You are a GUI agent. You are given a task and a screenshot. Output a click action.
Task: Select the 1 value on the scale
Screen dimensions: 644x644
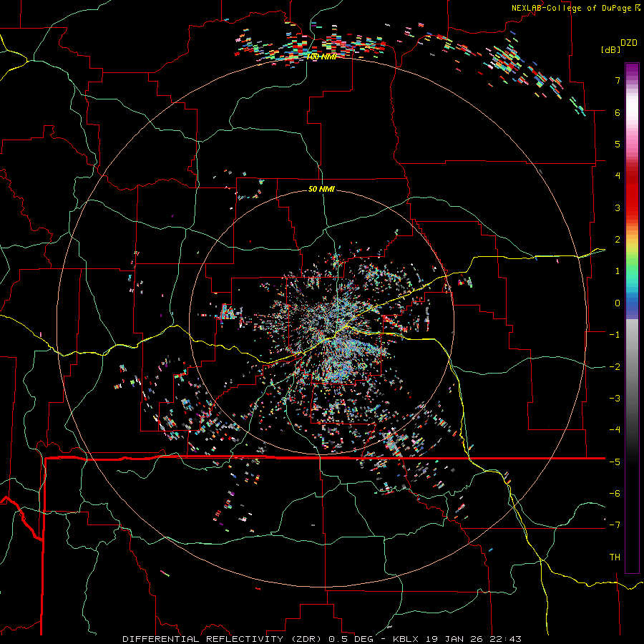coord(618,271)
